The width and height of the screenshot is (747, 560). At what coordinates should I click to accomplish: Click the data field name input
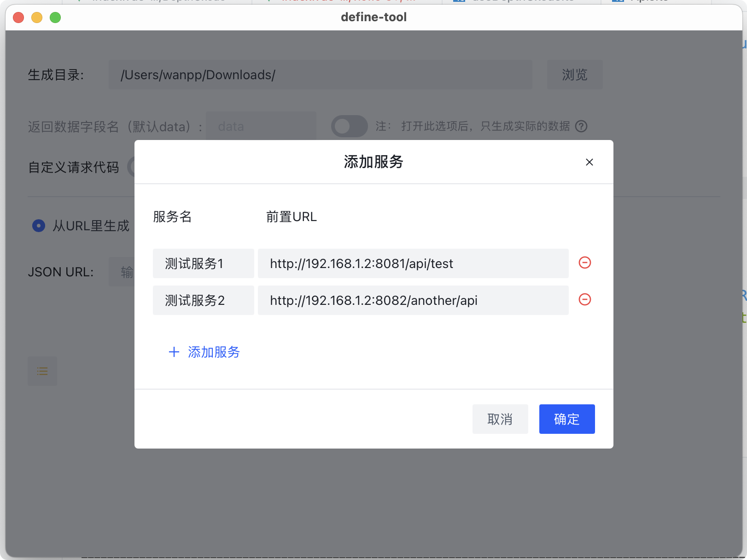click(261, 126)
